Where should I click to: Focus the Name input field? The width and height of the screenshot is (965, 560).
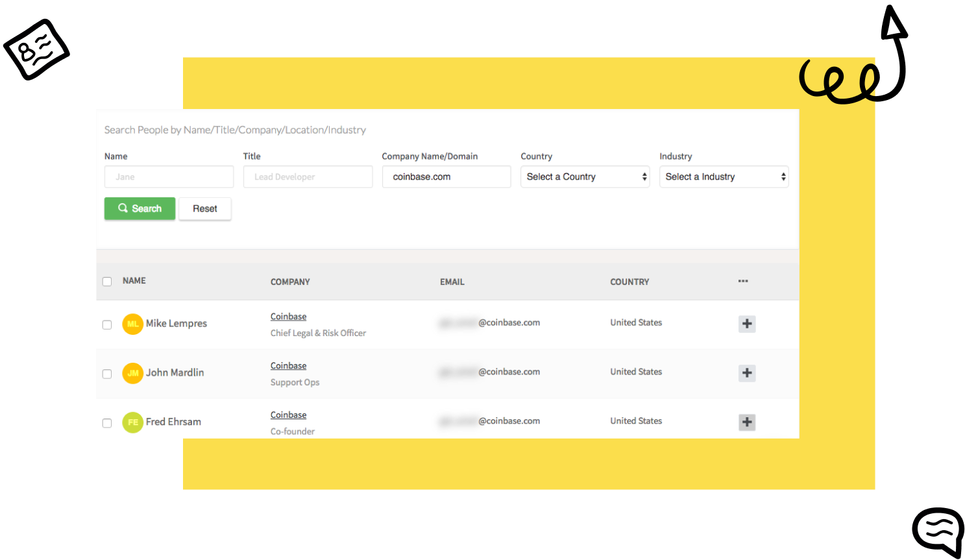tap(169, 177)
